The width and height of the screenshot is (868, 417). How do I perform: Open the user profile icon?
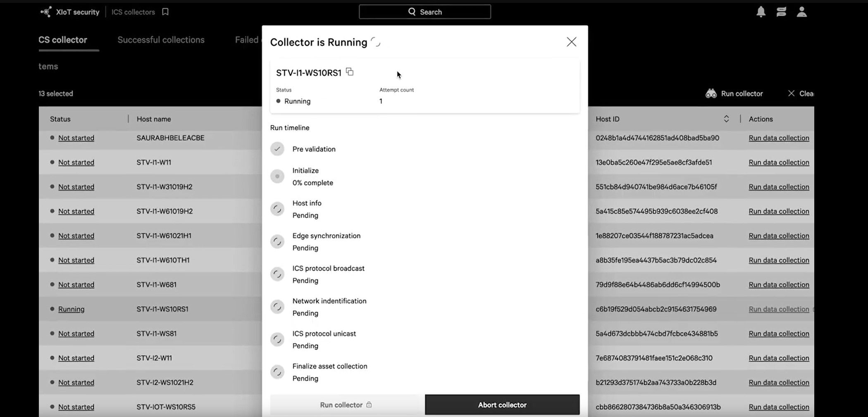coord(802,12)
